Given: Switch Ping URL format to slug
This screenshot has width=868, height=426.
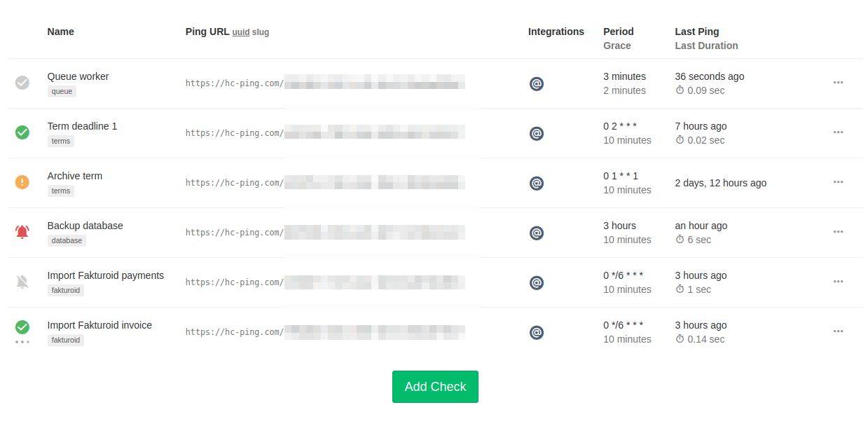Looking at the screenshot, I should tap(261, 32).
